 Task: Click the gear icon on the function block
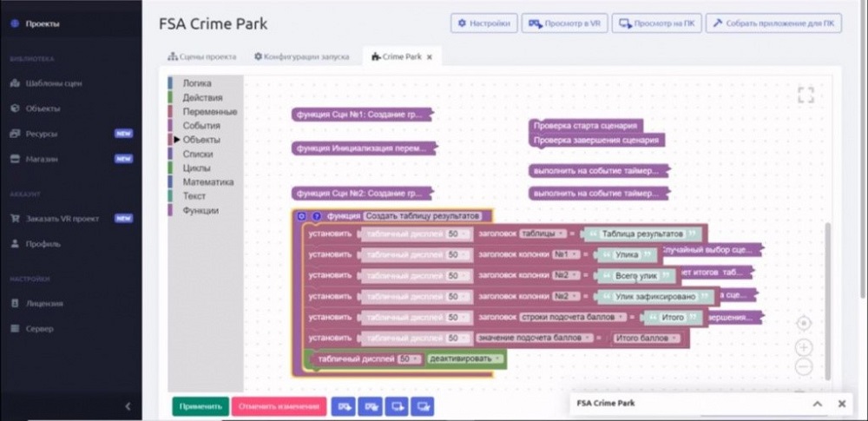click(x=301, y=216)
